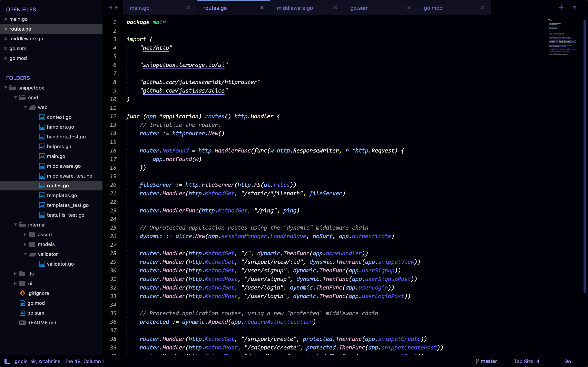Close the middleware.go tab

click(x=335, y=8)
